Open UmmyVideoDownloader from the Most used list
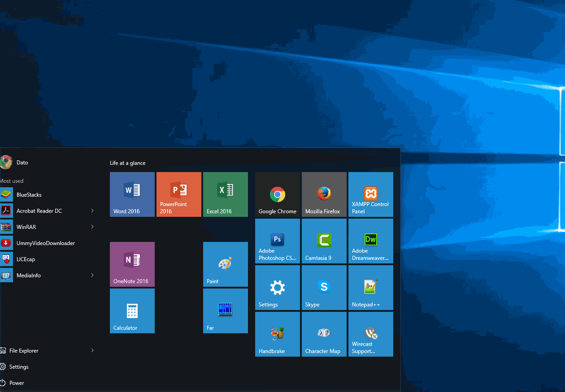 pyautogui.click(x=49, y=243)
